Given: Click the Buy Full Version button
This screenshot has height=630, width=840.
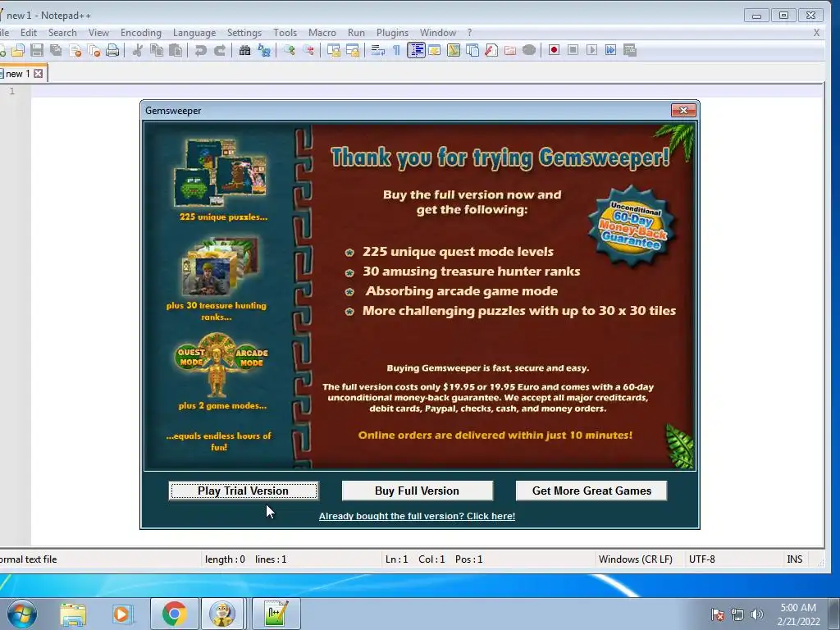Looking at the screenshot, I should 417,491.
